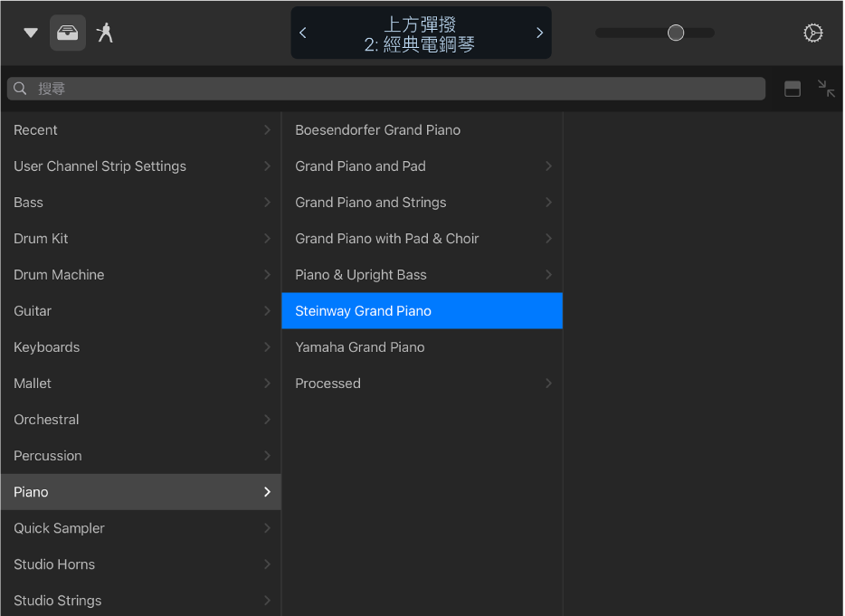This screenshot has height=616, width=845.
Task: Select the Piano category
Action: (141, 492)
